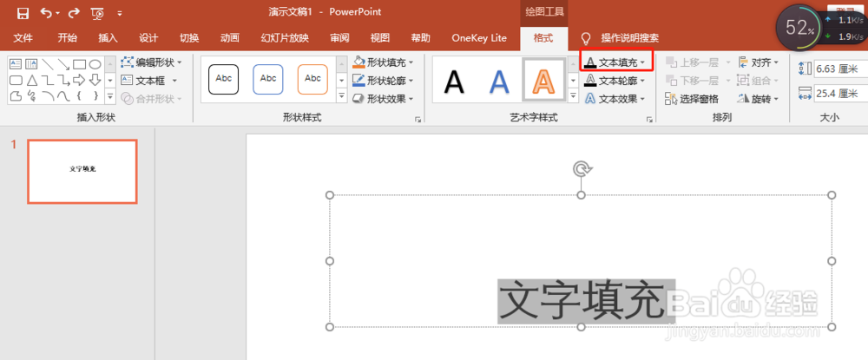This screenshot has height=360, width=868.
Task: Switch to the 切换 ribbon tab
Action: click(x=189, y=38)
